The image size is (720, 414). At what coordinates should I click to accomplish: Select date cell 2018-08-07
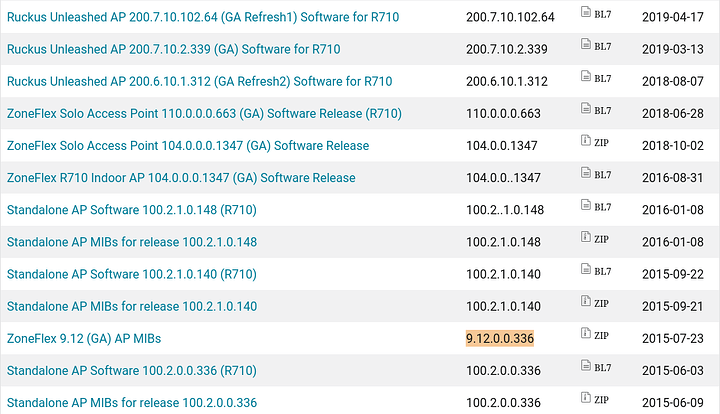click(673, 81)
